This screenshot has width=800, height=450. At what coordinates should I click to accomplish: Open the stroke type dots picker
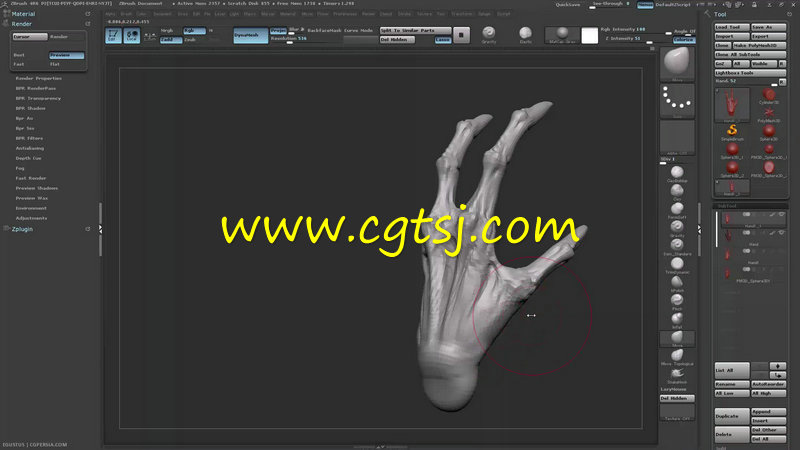click(677, 101)
